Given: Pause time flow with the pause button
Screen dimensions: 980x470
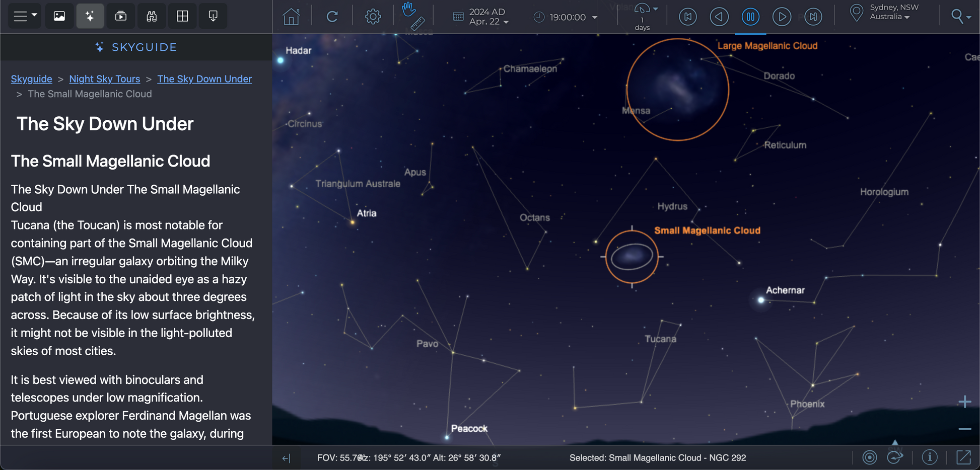Looking at the screenshot, I should point(750,17).
